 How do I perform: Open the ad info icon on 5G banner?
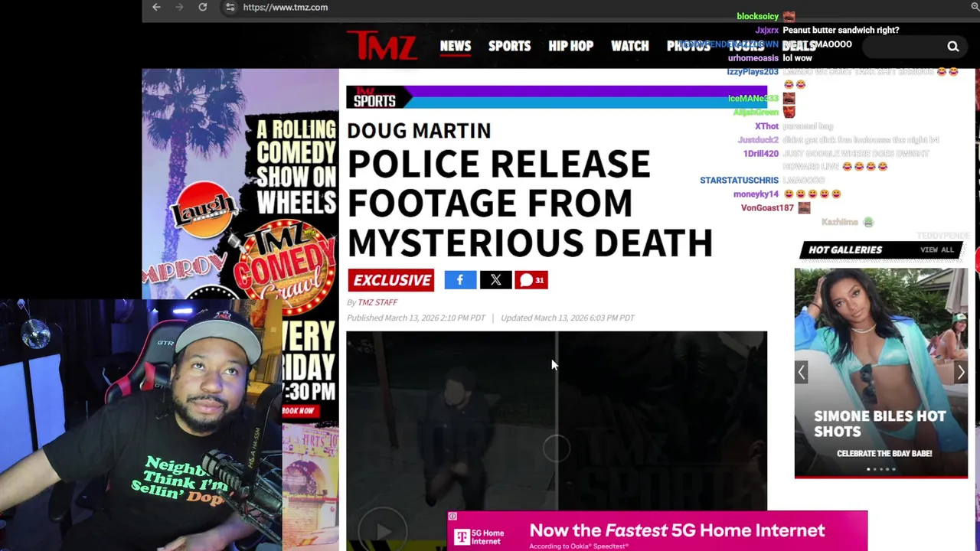tap(452, 517)
